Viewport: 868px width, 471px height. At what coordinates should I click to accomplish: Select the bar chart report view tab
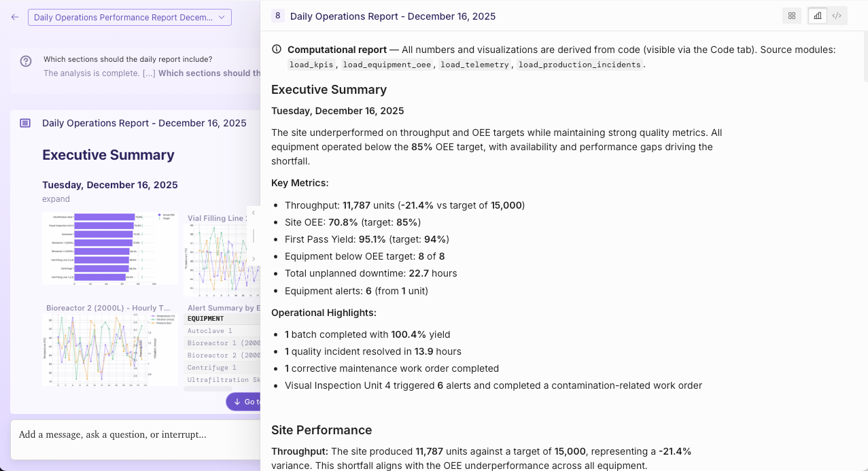[818, 16]
